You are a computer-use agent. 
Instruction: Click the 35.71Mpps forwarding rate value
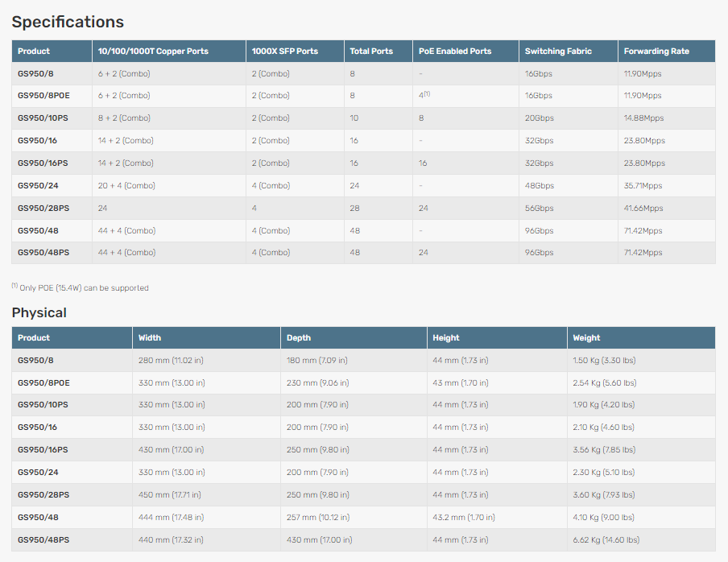click(643, 186)
